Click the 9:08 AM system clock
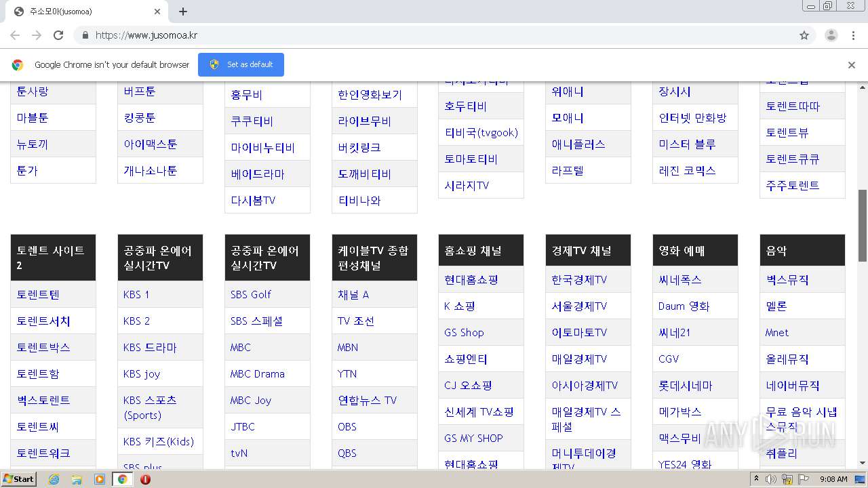This screenshot has width=868, height=488. [x=833, y=479]
